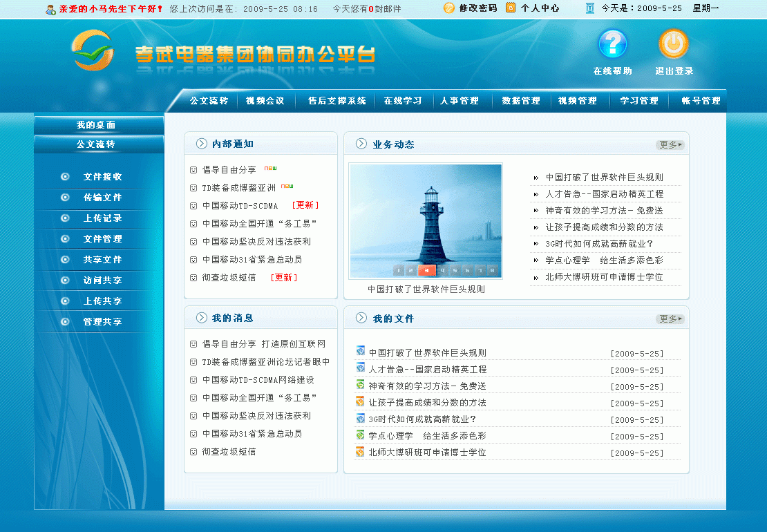Click 更多 in the 我的文件 panel

(x=670, y=319)
